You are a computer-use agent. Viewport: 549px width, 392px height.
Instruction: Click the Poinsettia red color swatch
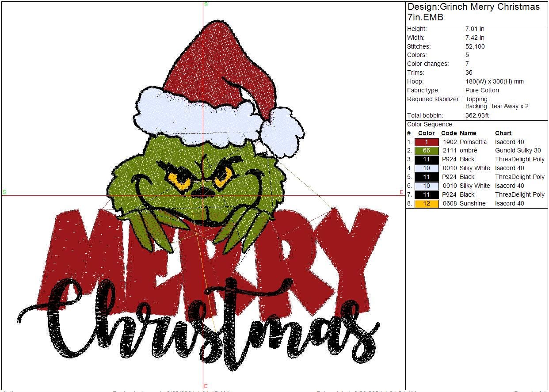click(427, 142)
